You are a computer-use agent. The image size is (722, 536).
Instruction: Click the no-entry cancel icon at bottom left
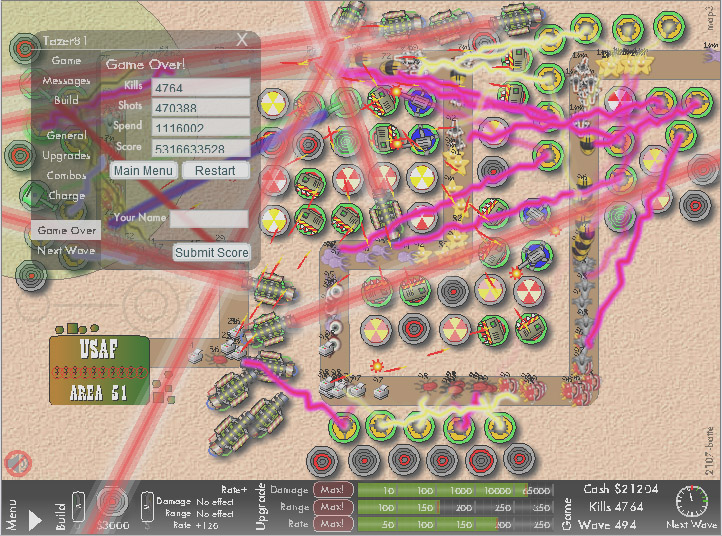(15, 462)
